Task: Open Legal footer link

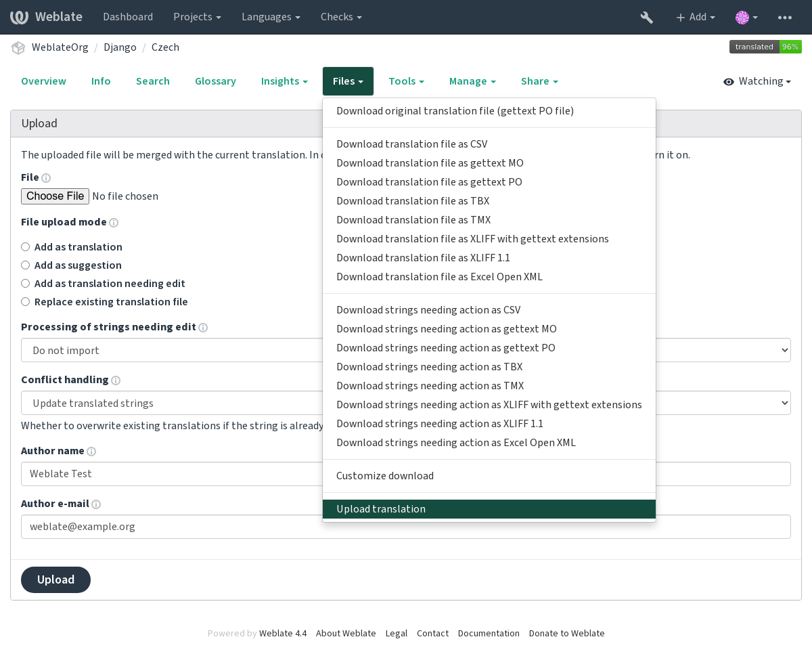Action: (397, 634)
